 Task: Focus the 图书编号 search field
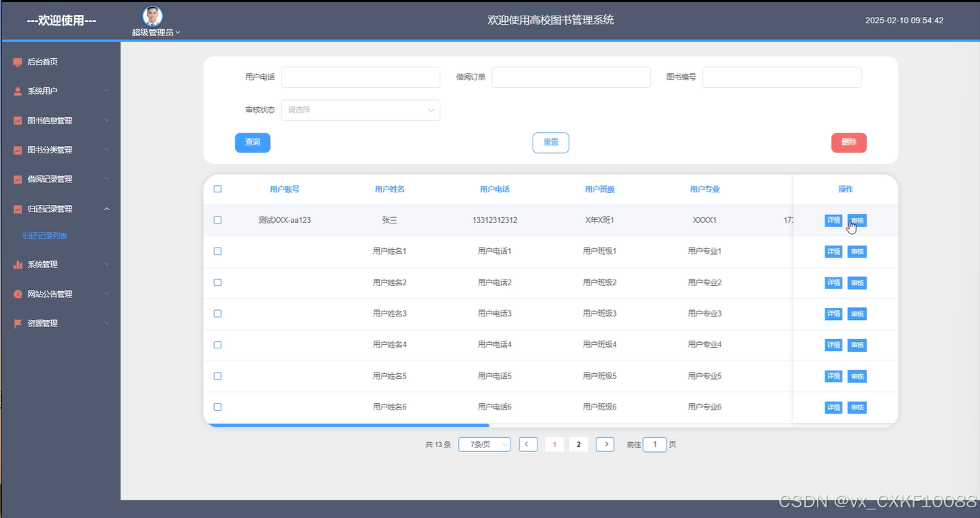(781, 77)
